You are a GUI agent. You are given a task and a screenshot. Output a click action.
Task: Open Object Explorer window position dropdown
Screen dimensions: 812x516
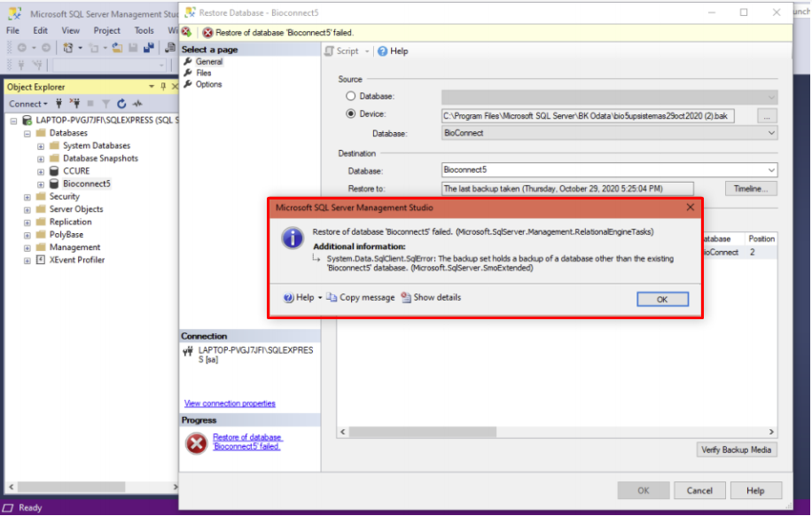click(x=152, y=87)
